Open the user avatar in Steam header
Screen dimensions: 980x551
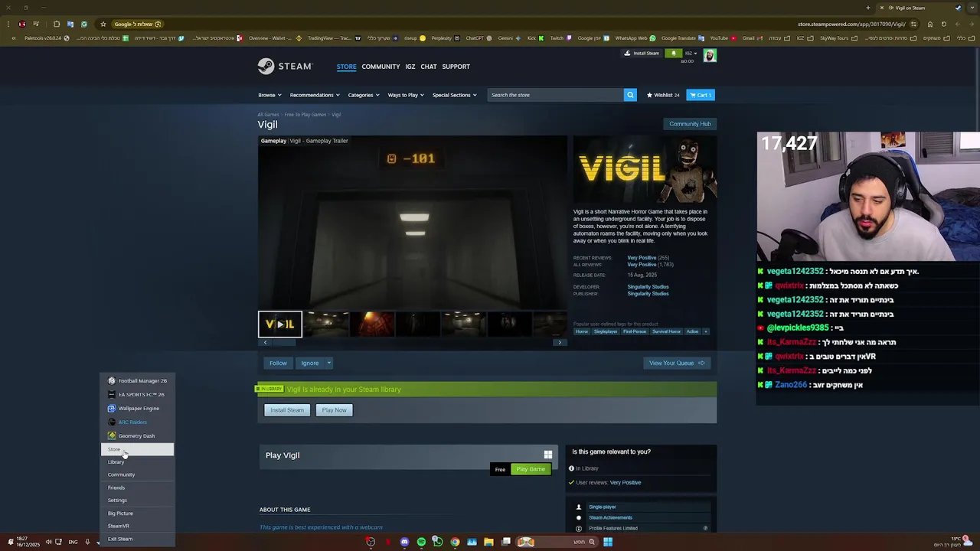point(710,55)
